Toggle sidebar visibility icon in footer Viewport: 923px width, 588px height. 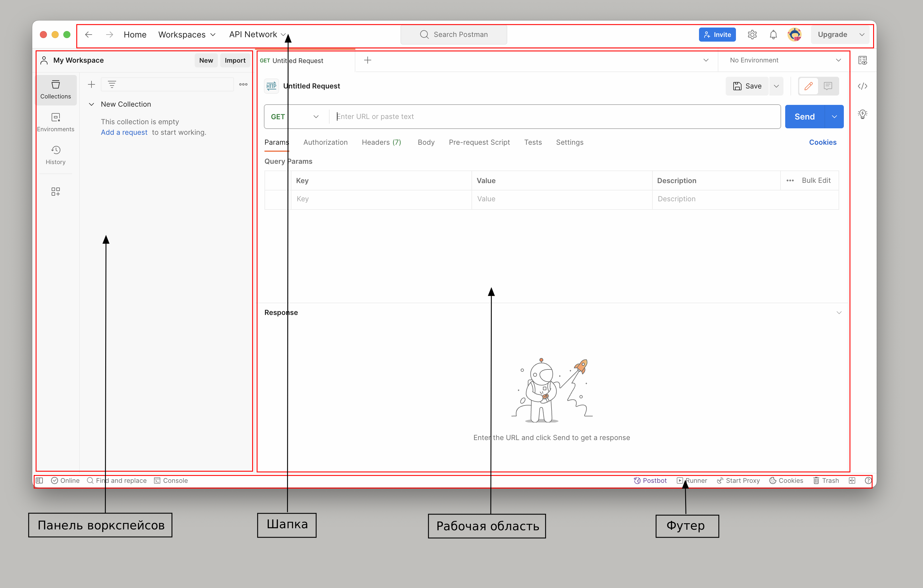[x=40, y=480]
